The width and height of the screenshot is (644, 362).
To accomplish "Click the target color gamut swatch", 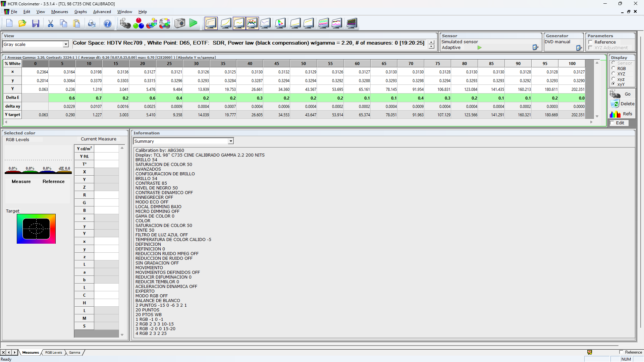I will 36,229.
